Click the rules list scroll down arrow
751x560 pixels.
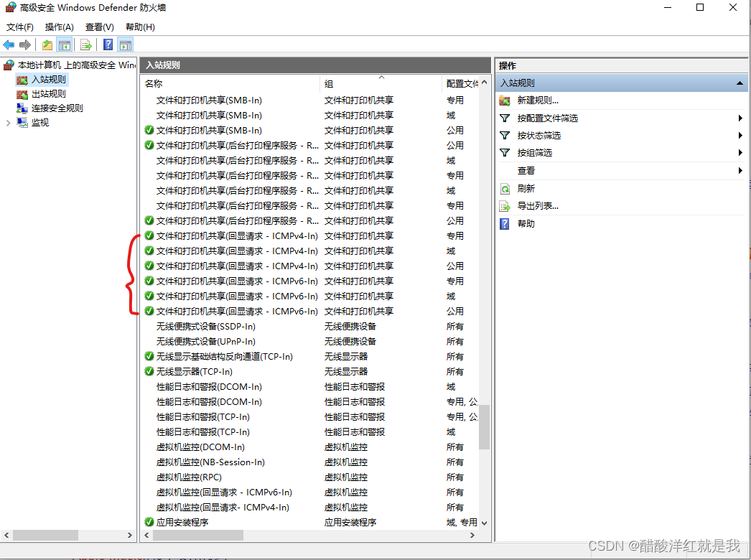point(484,523)
